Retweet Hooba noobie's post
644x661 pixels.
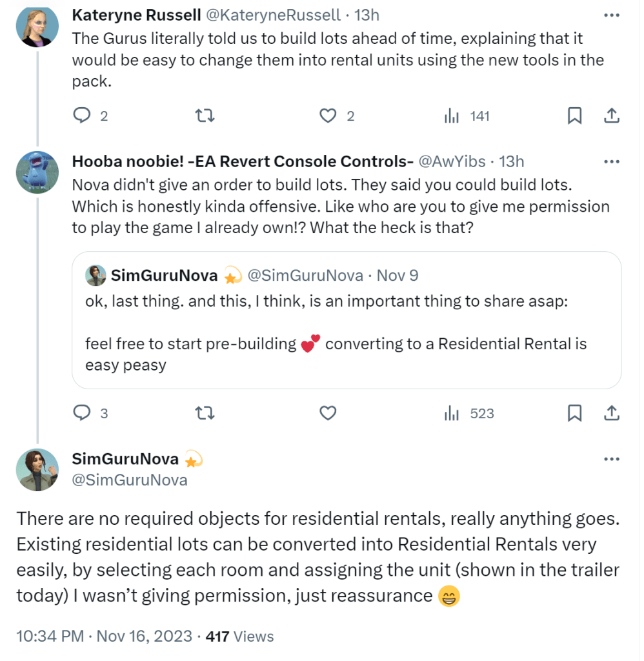click(x=205, y=413)
